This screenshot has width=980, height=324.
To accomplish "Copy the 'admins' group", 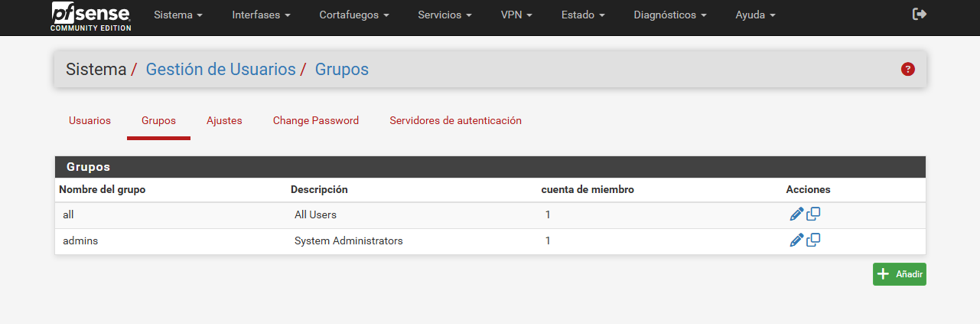I will (x=814, y=241).
